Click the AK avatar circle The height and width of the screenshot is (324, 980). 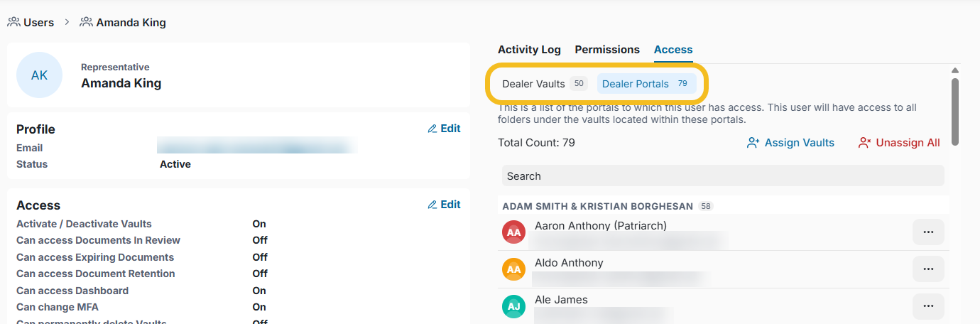coord(39,75)
